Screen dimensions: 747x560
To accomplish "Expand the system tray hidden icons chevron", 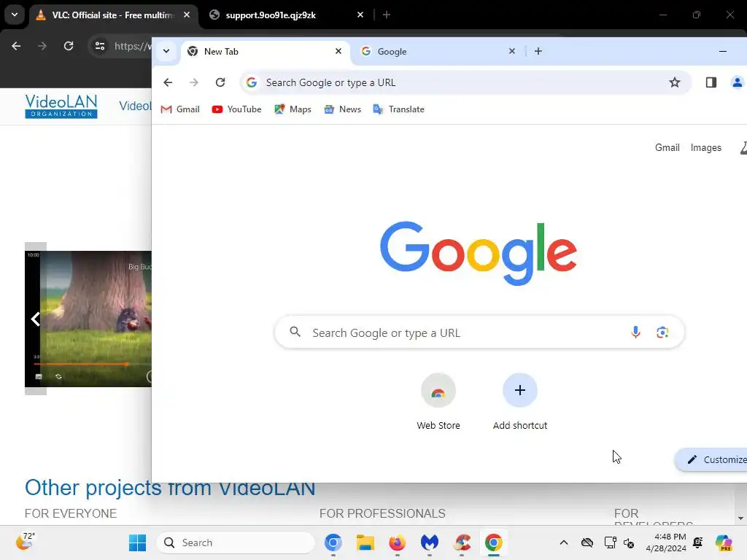I will click(x=564, y=542).
